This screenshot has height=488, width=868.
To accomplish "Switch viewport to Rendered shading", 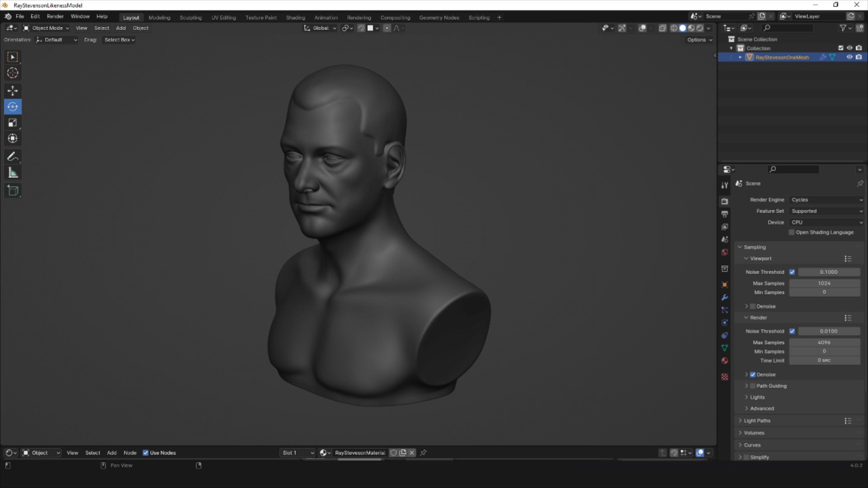I will tap(700, 28).
